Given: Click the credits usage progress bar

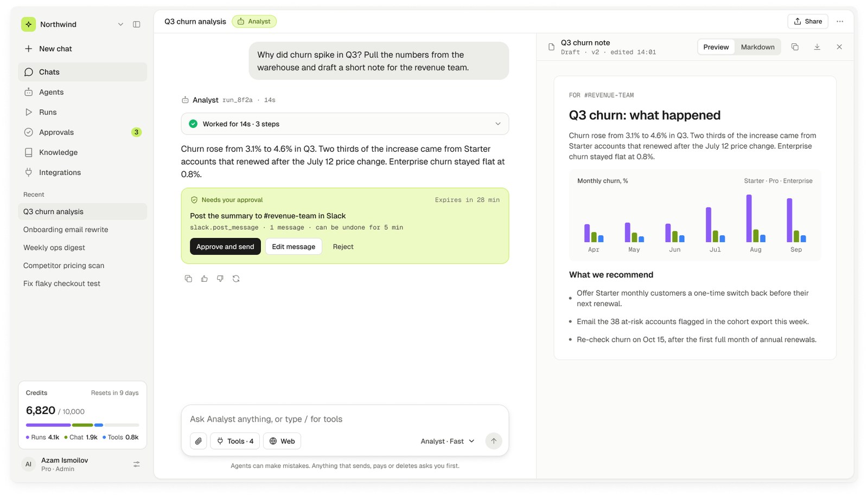Looking at the screenshot, I should click(x=82, y=425).
